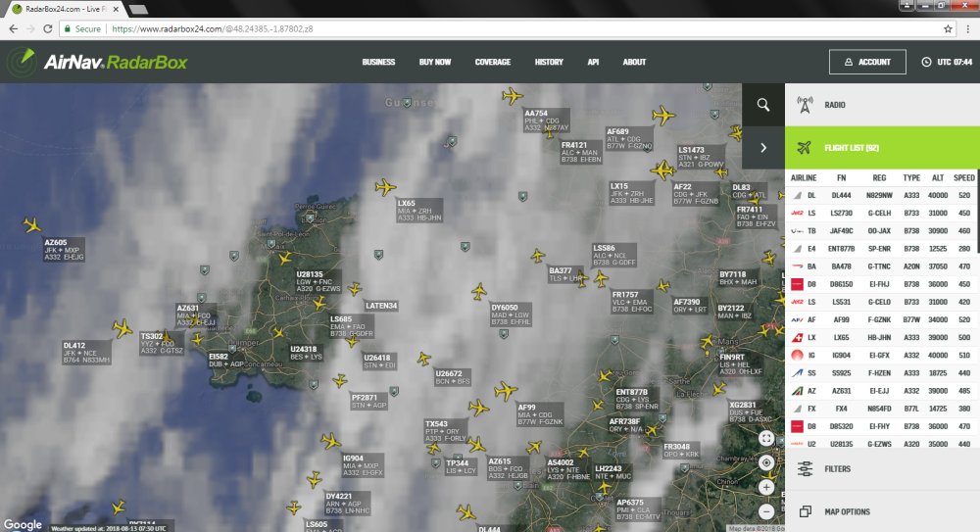Select flight FX4 in the list
Screen dimensions: 980x532
click(x=881, y=409)
